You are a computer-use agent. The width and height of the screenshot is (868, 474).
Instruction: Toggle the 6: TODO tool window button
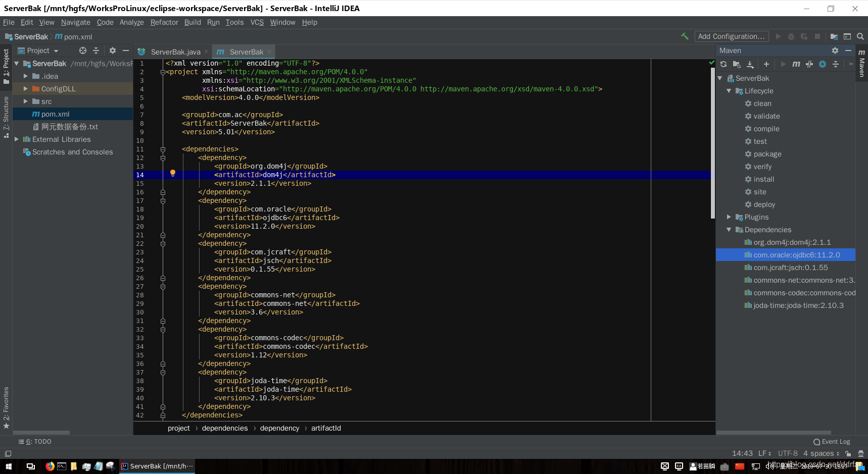tap(35, 442)
